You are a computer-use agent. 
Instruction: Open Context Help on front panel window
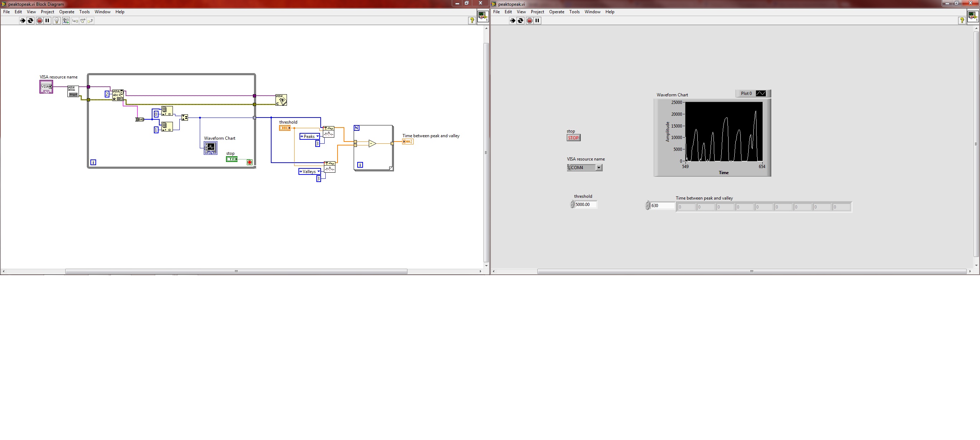tap(962, 20)
